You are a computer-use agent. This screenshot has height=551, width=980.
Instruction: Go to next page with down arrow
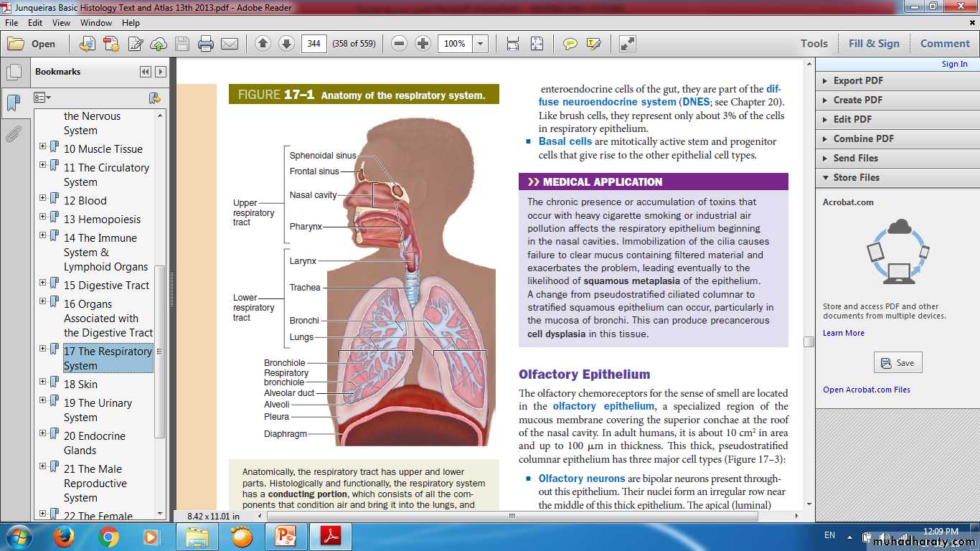(x=286, y=44)
